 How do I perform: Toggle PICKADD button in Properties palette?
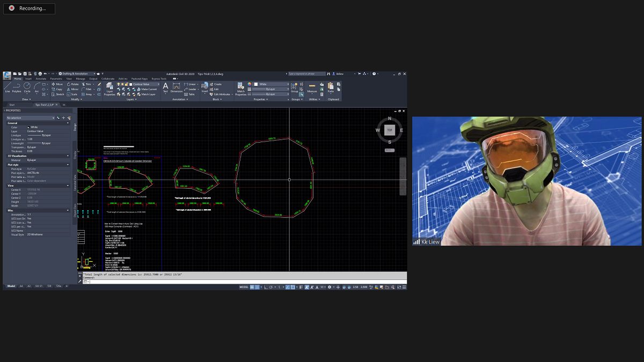pos(58,117)
